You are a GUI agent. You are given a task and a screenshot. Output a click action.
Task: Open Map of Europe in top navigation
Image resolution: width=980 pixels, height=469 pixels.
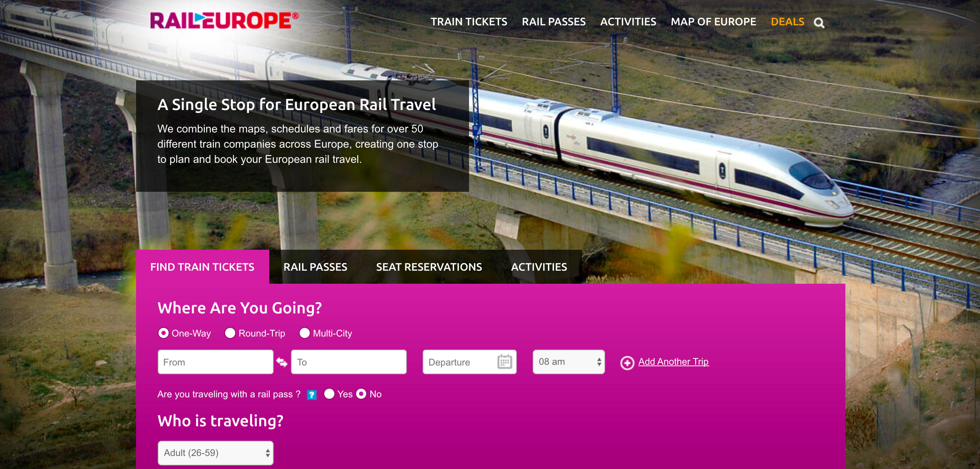[x=713, y=22]
